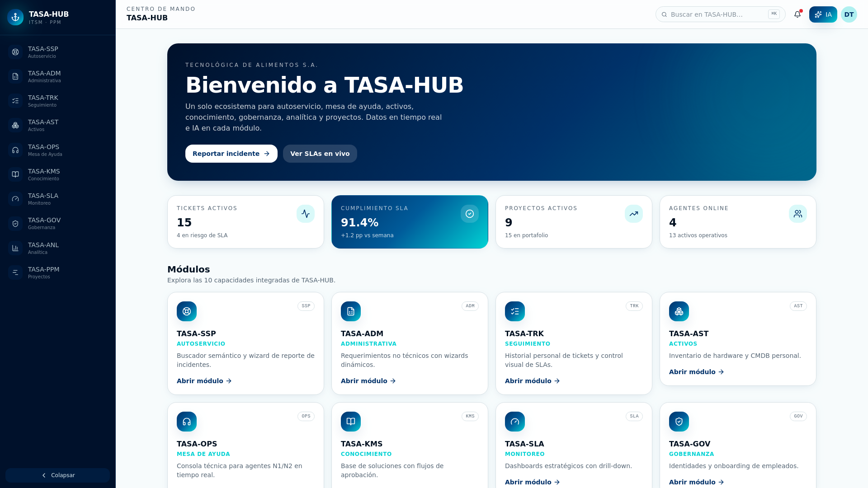Open Abrir módulo link on the TASA-ADM card

(368, 381)
